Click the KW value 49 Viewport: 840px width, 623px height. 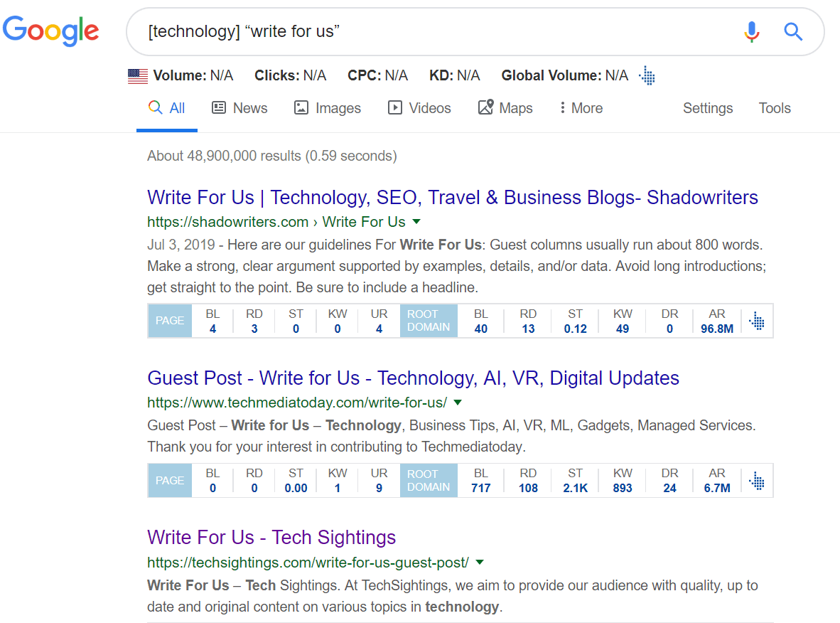pyautogui.click(x=623, y=329)
